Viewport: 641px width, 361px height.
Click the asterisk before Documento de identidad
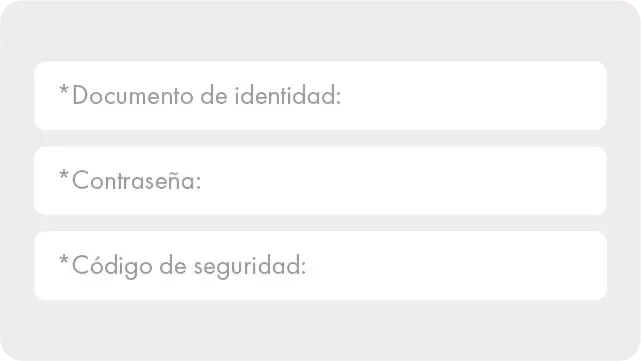tap(64, 90)
